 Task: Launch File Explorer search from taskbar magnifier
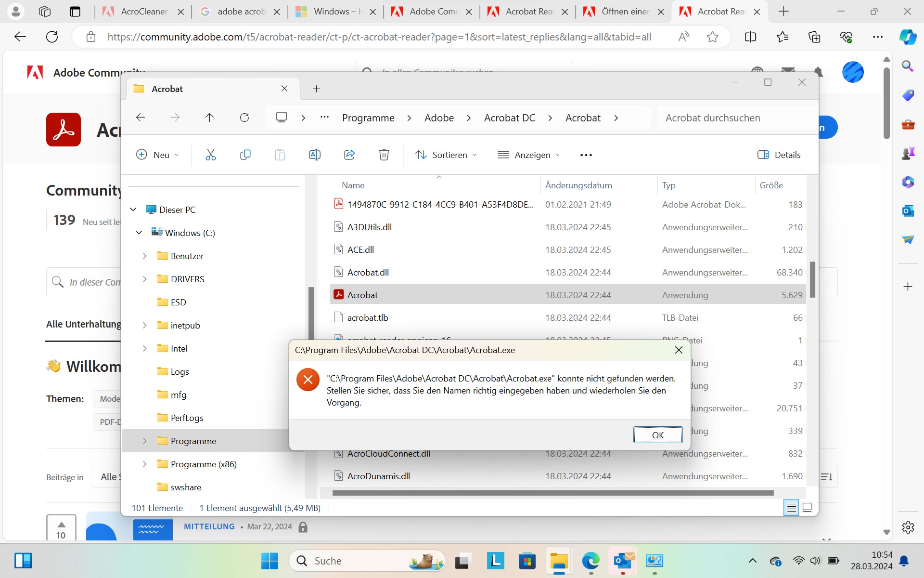pos(302,561)
